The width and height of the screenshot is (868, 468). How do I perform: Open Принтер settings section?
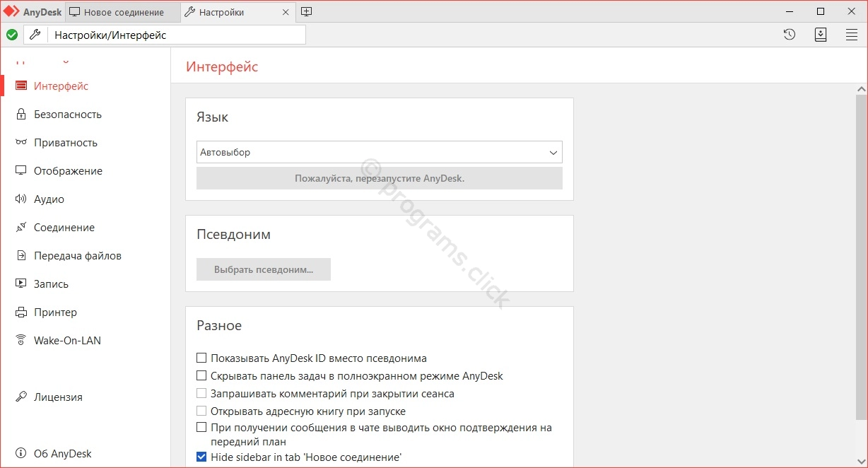[x=55, y=312]
